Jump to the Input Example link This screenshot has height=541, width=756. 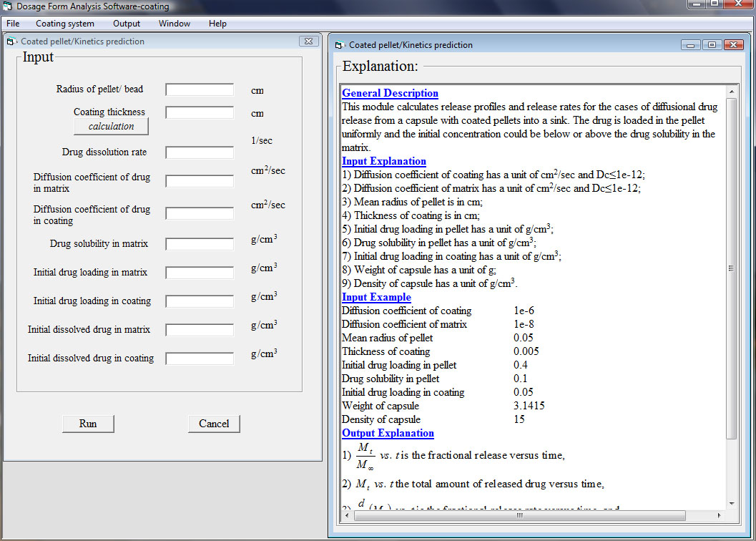pos(376,297)
